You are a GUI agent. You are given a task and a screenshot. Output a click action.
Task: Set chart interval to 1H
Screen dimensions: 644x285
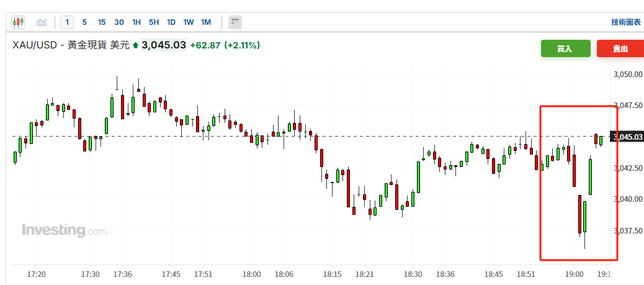point(136,22)
